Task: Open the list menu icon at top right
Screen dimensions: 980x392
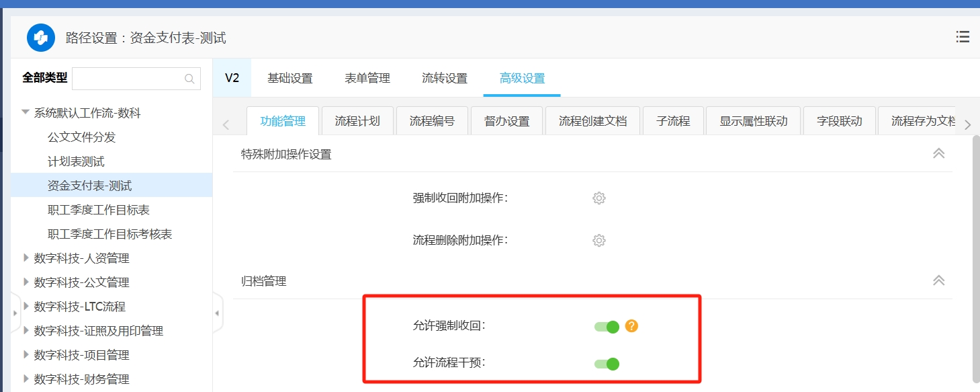Action: [963, 37]
